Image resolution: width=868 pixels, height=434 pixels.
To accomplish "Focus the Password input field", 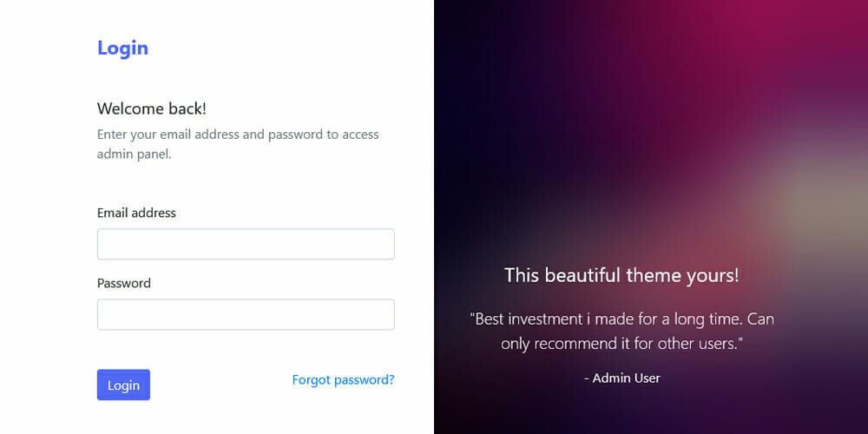I will pos(246,314).
